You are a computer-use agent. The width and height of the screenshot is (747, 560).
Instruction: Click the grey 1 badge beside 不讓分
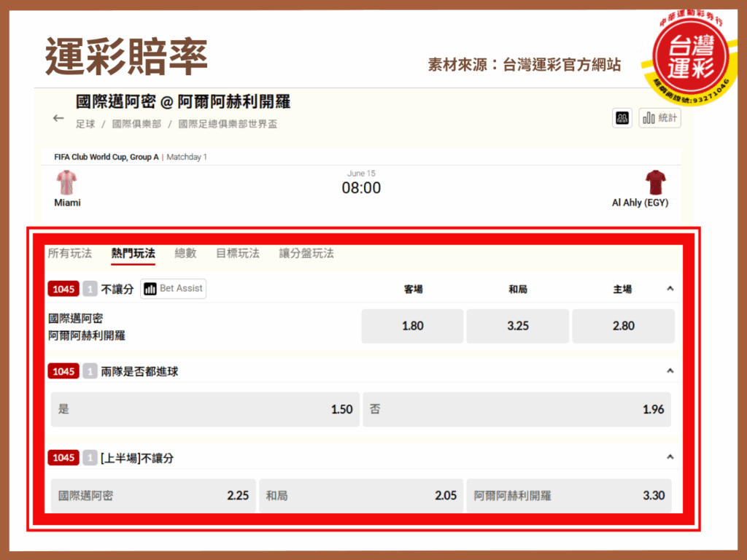click(x=90, y=289)
